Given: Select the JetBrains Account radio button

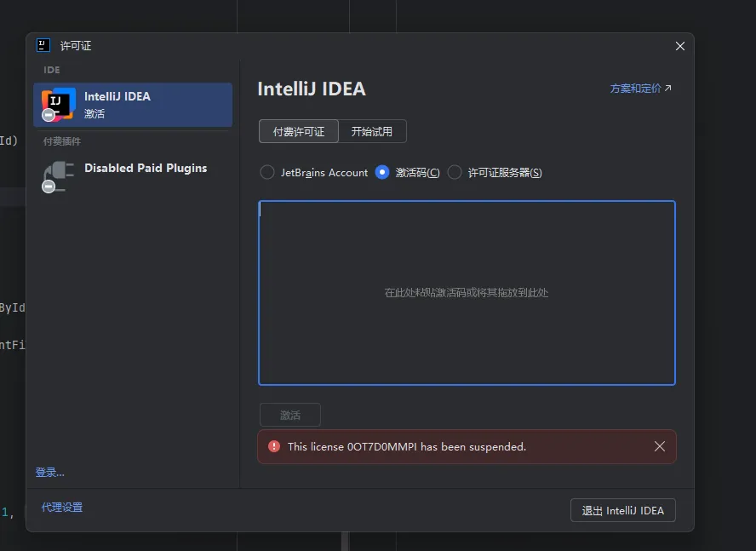Looking at the screenshot, I should point(267,172).
